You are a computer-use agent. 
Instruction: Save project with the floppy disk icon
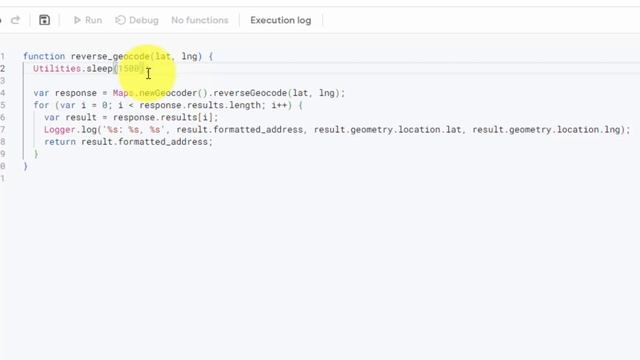pos(44,20)
